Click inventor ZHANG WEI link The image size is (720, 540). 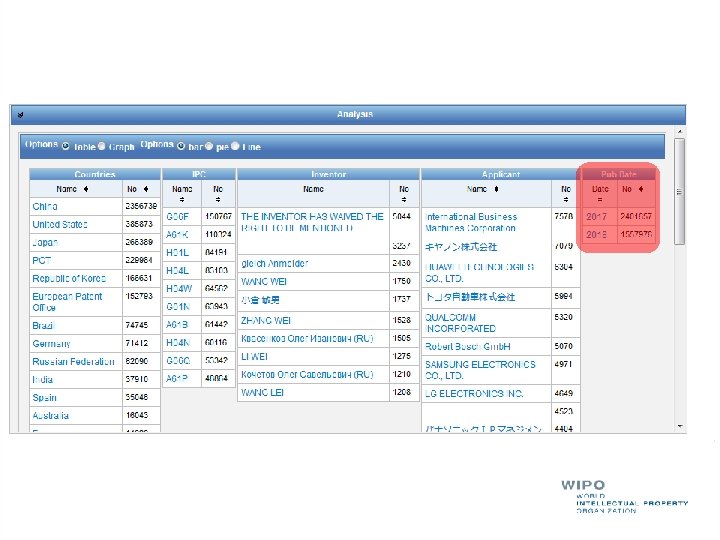[266, 321]
